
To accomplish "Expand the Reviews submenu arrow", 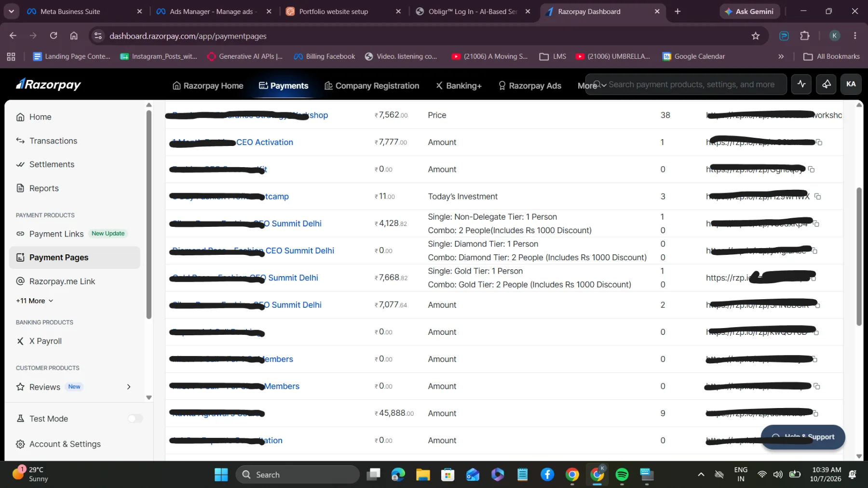I will click(129, 387).
